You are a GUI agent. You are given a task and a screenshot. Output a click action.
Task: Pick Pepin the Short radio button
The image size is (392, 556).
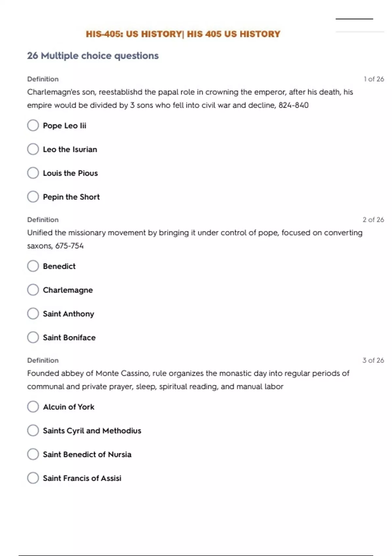(x=33, y=197)
